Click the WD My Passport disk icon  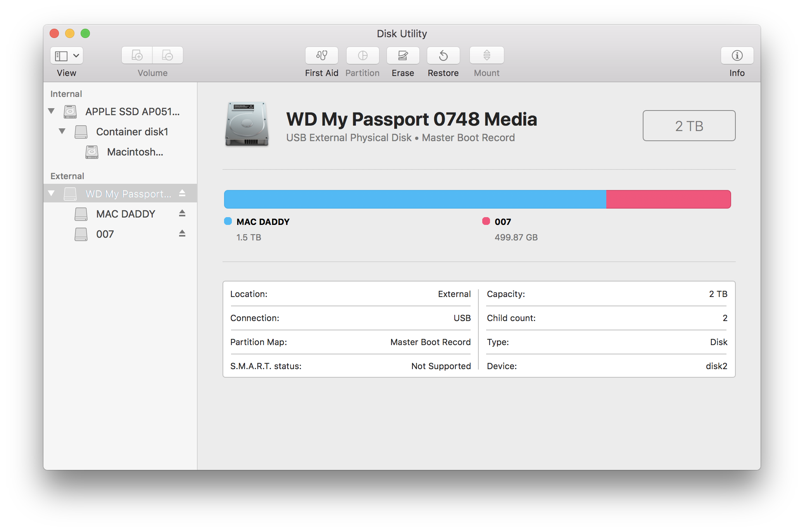tap(71, 192)
